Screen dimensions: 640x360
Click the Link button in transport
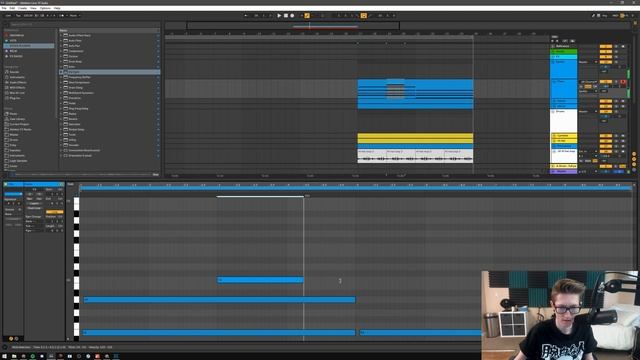coord(8,16)
